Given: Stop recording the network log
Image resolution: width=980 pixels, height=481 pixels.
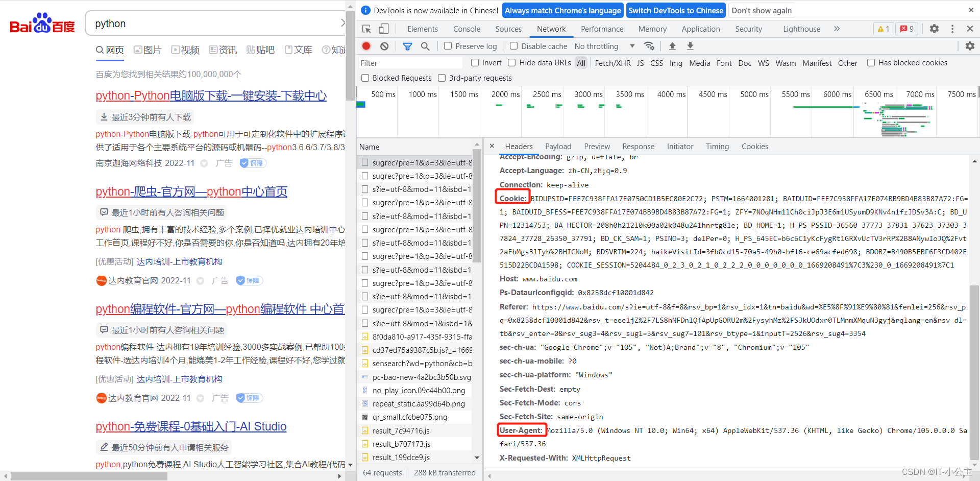Looking at the screenshot, I should click(366, 46).
